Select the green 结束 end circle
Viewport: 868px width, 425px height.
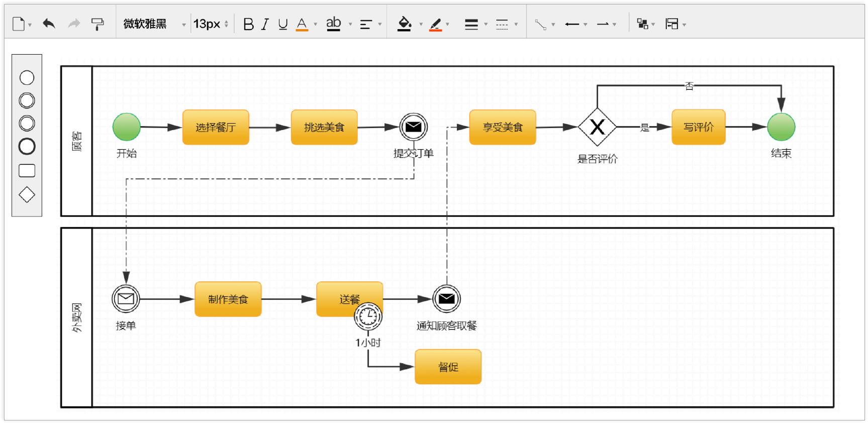(x=781, y=127)
